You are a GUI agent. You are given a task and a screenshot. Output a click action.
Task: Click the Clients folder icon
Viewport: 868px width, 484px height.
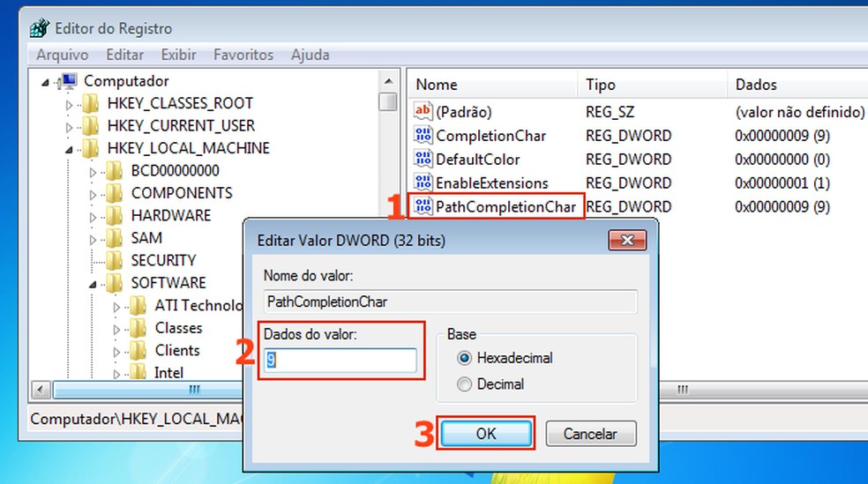tap(138, 351)
